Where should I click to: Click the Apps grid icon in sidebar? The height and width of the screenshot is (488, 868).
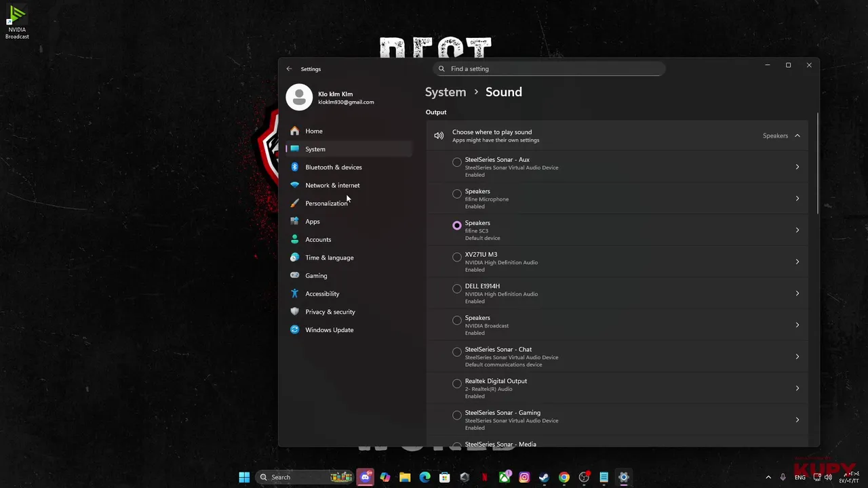294,221
